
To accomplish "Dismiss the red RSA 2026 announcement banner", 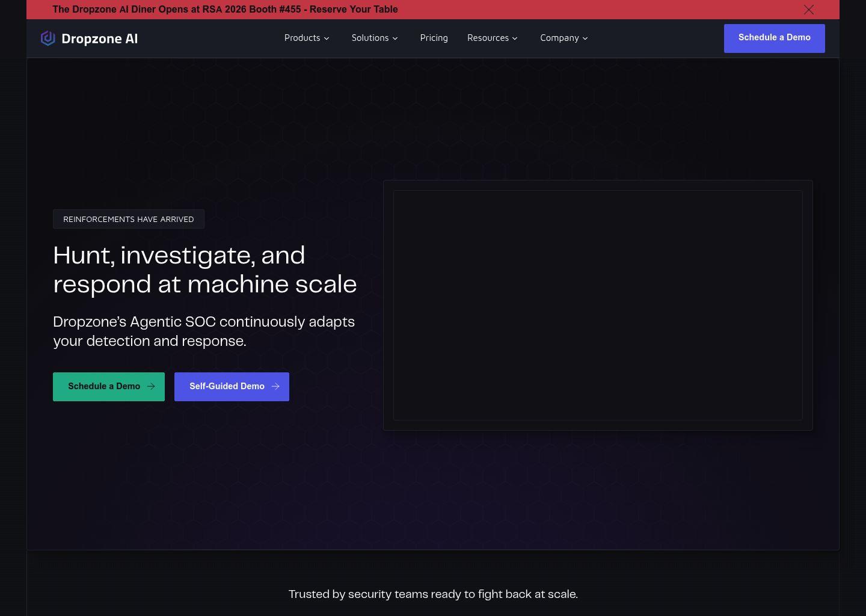I will (x=808, y=10).
